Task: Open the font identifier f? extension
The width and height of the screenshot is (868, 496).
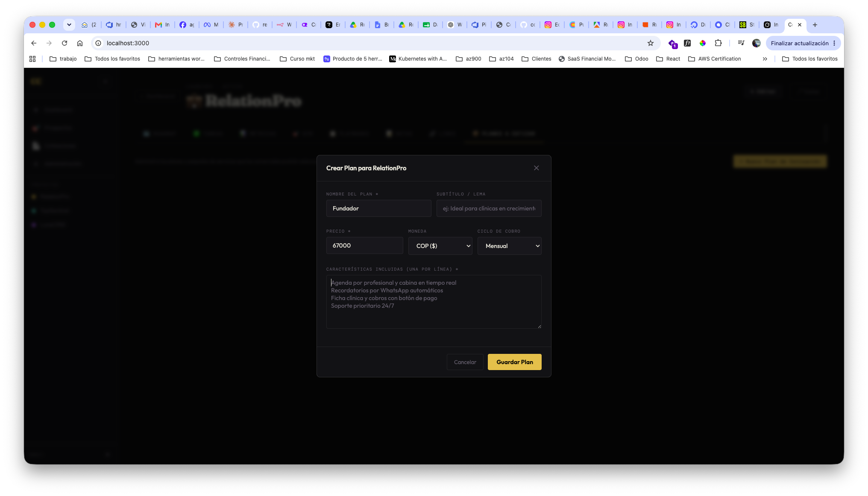Action: tap(687, 43)
